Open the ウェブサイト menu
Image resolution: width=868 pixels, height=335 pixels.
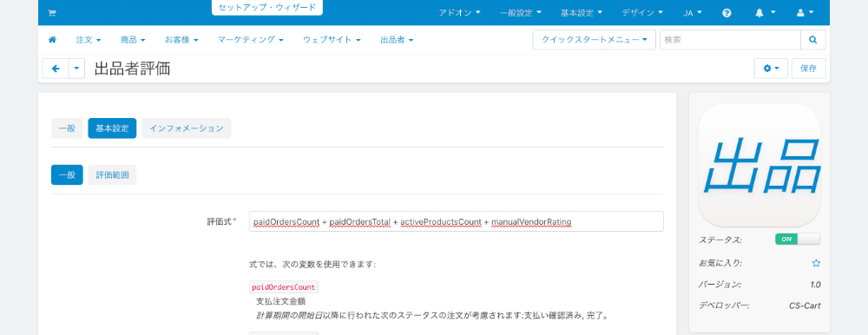[x=332, y=40]
